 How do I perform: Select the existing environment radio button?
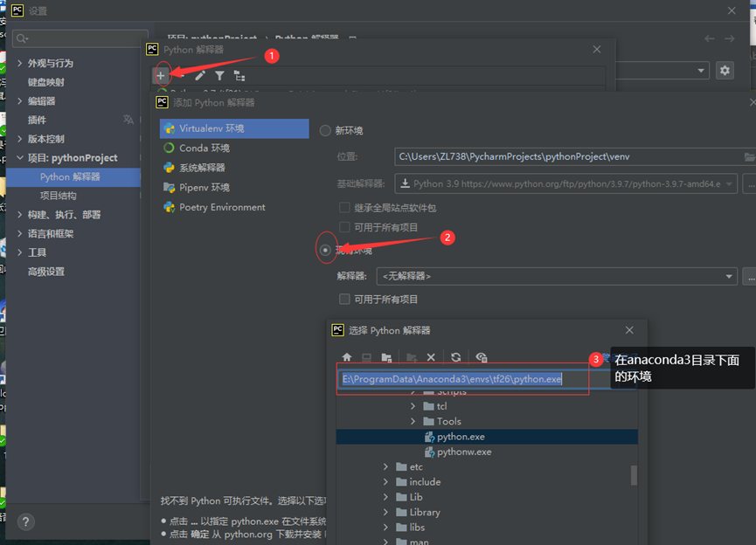[x=325, y=250]
